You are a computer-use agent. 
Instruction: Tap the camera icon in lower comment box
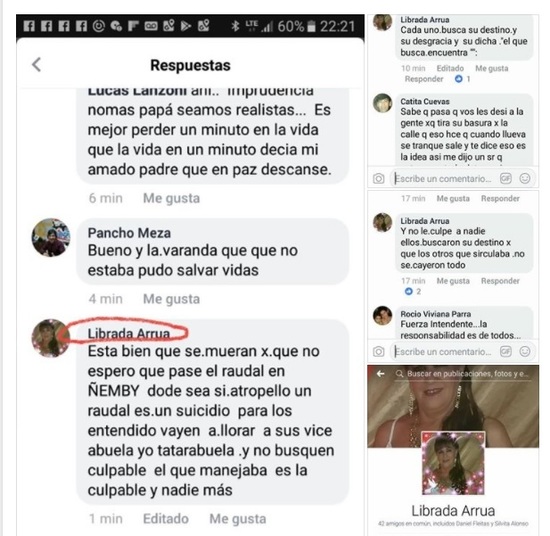point(378,351)
